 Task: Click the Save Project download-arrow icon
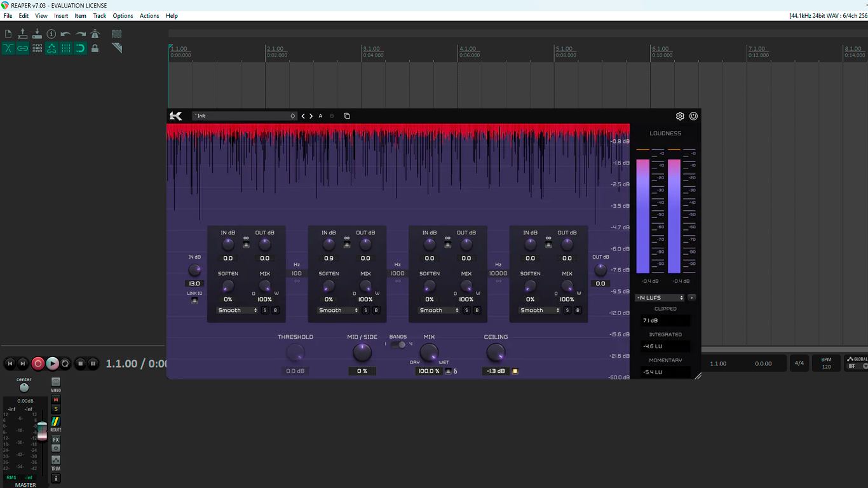(37, 34)
